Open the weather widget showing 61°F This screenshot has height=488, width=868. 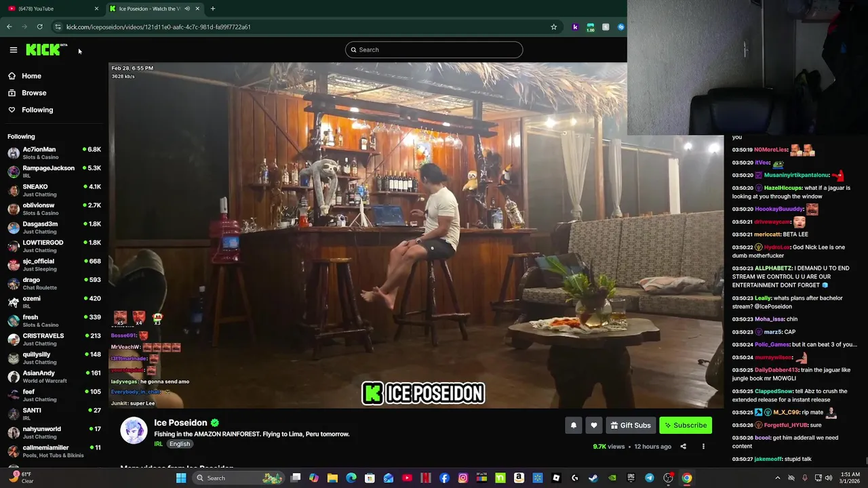point(20,478)
